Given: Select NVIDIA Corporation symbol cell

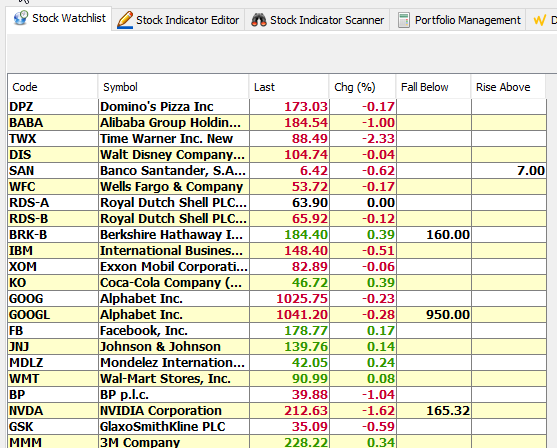Looking at the screenshot, I should [174, 410].
